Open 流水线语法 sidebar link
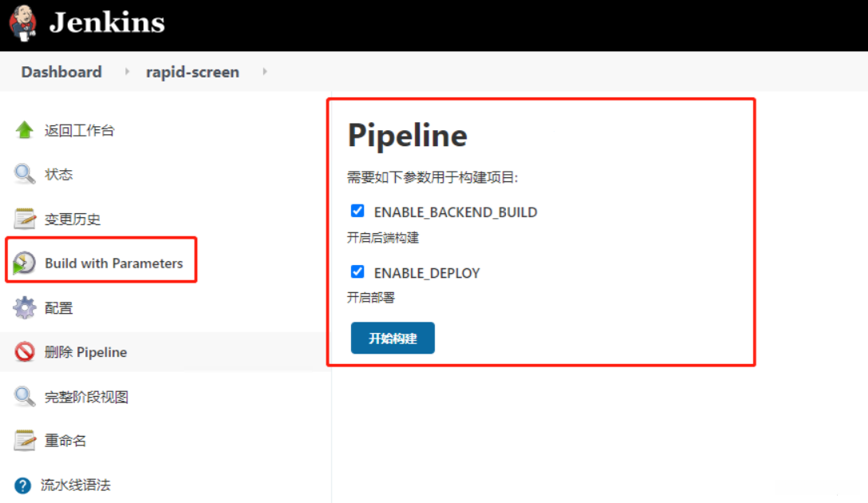 pos(76,485)
